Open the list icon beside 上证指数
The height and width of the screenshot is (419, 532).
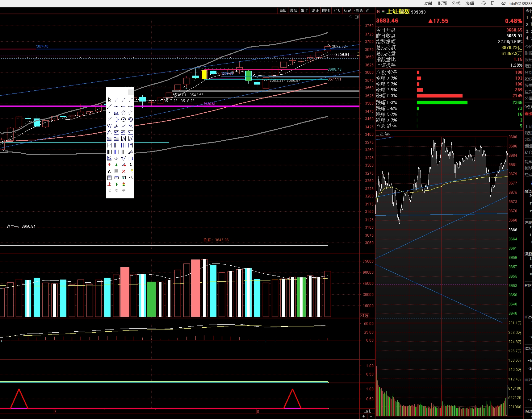click(x=383, y=12)
